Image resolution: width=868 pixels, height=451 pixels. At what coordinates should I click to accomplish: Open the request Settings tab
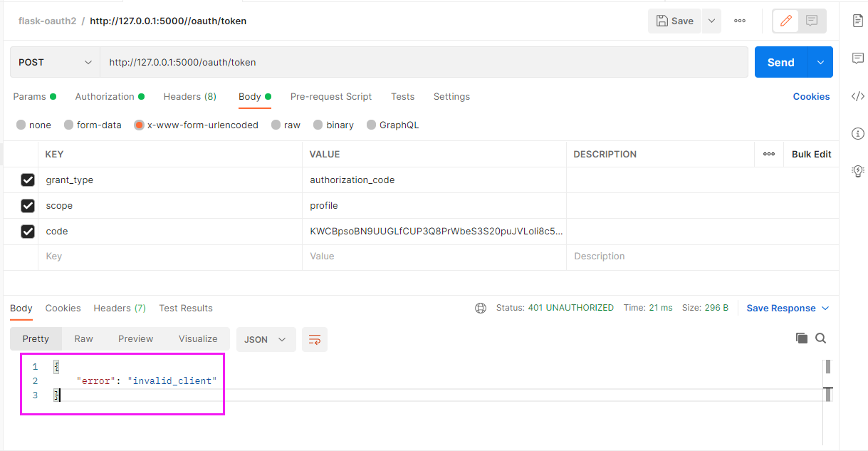451,96
